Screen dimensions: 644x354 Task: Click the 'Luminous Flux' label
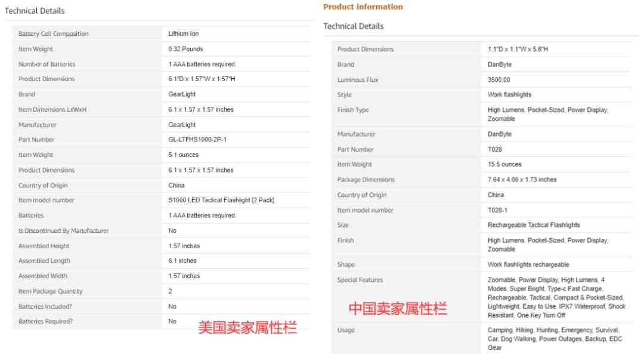(357, 80)
